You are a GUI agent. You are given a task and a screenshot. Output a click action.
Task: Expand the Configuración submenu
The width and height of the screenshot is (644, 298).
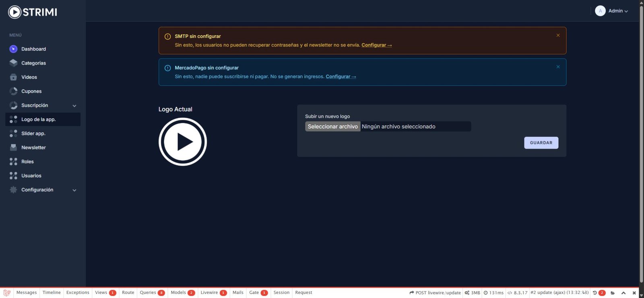click(x=74, y=190)
